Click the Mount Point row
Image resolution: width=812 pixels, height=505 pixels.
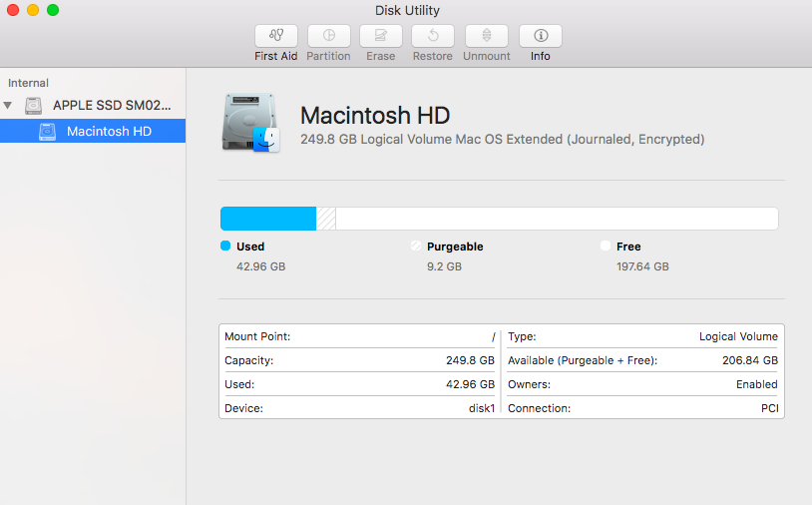point(359,336)
